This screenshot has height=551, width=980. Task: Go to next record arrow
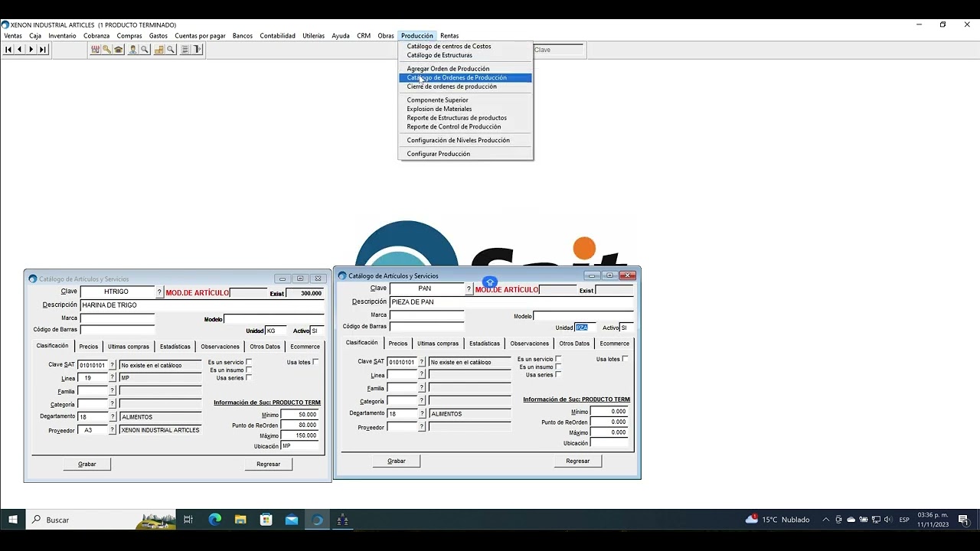click(31, 50)
